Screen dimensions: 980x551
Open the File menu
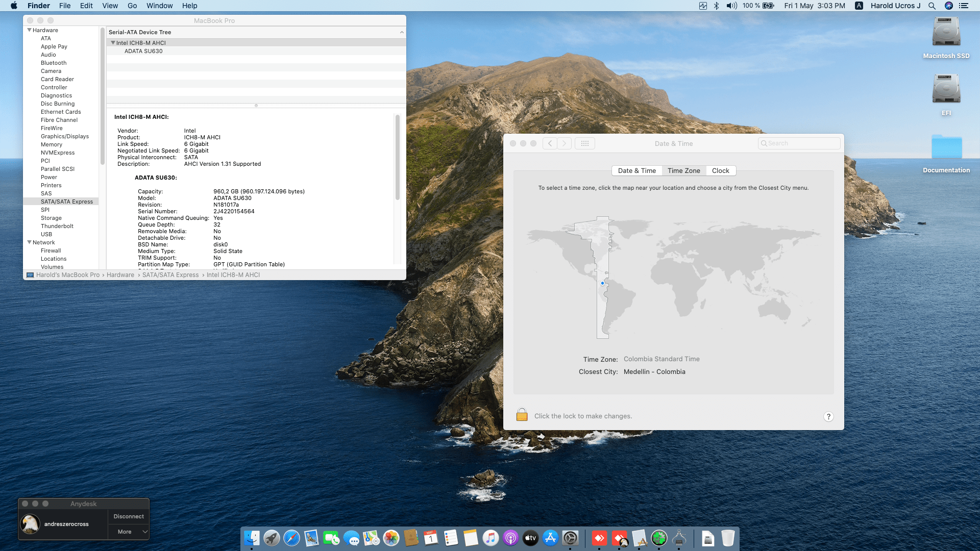[x=65, y=6]
